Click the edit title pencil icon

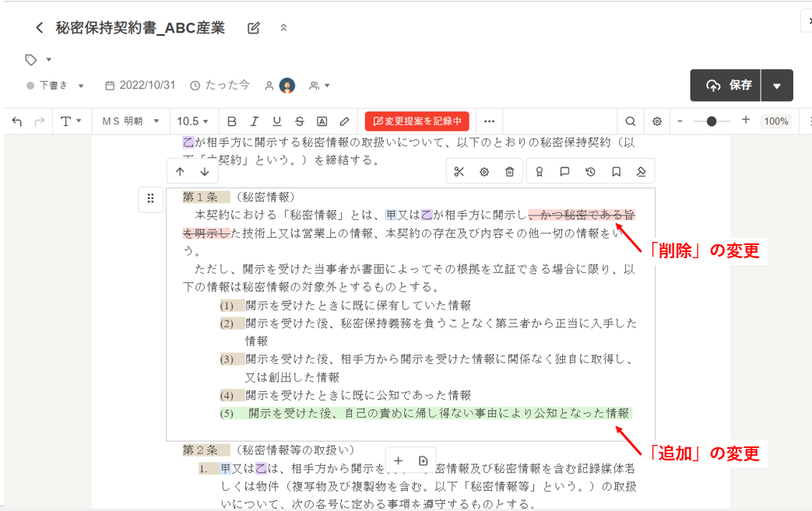click(x=253, y=29)
